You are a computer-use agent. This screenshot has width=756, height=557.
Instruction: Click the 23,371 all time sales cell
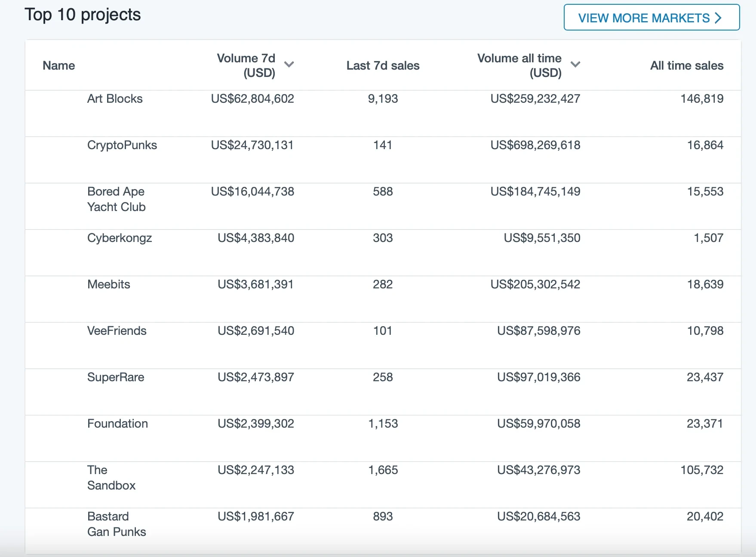[705, 424]
